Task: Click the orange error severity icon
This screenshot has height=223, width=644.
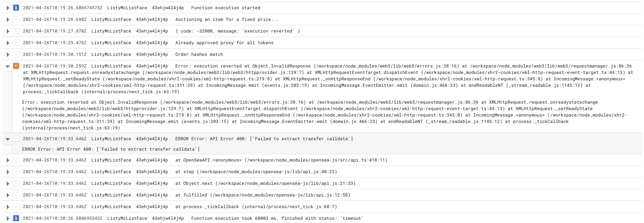Action: coord(16,66)
